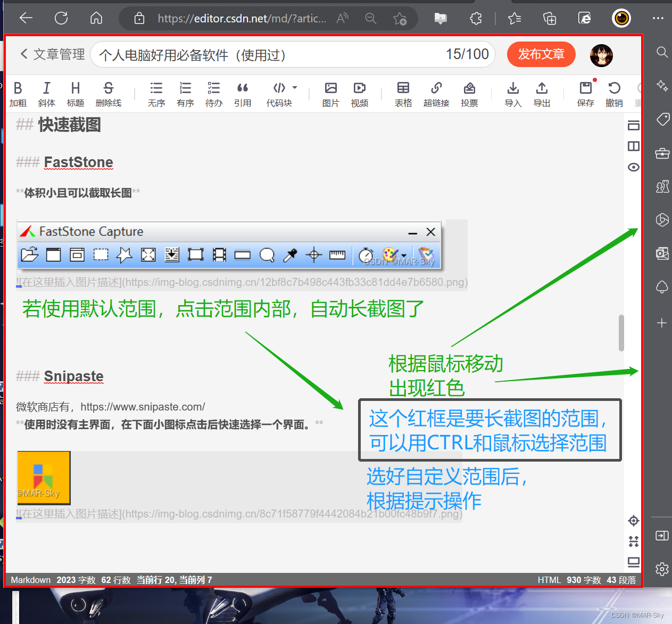Open the 代码块 dropdown arrow
This screenshot has height=624, width=672.
click(x=295, y=87)
